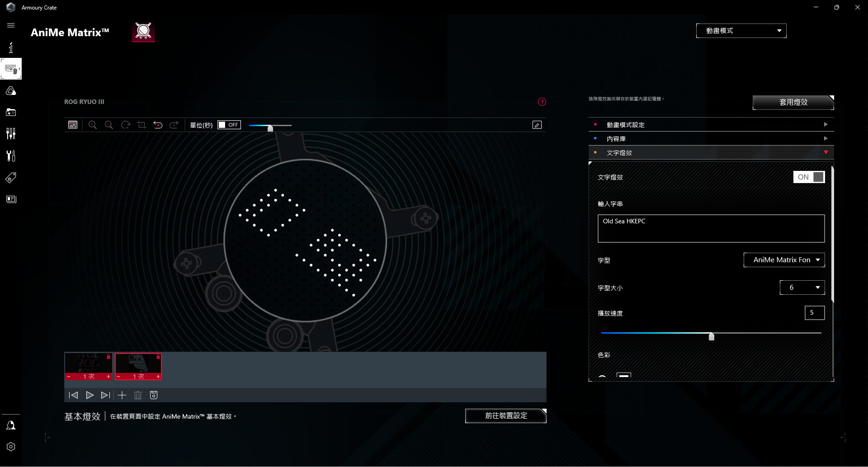Click the zoom out magnifier icon

[109, 125]
